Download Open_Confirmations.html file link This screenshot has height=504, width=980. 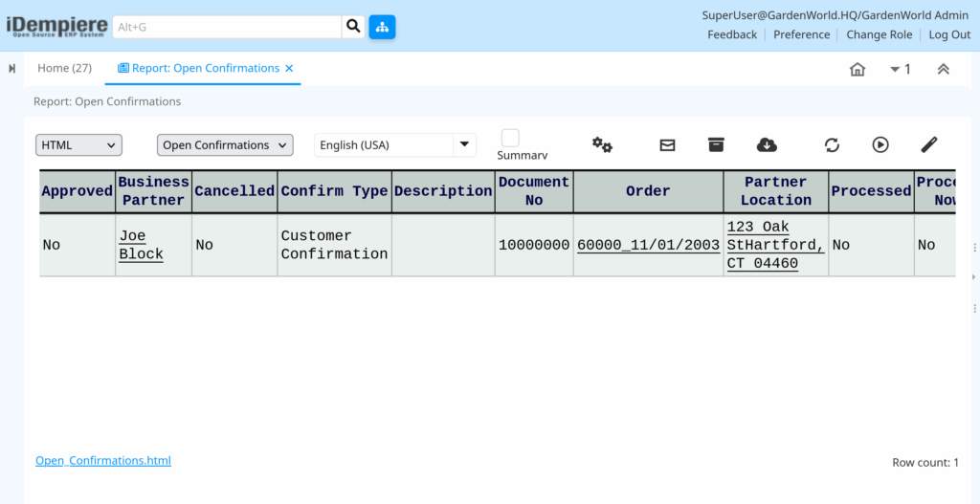coord(103,460)
